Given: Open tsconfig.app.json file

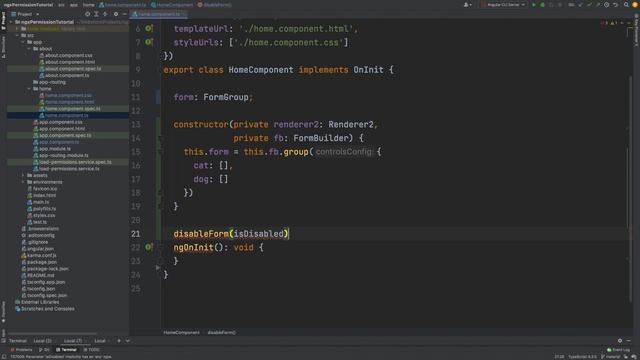Looking at the screenshot, I should point(43,282).
